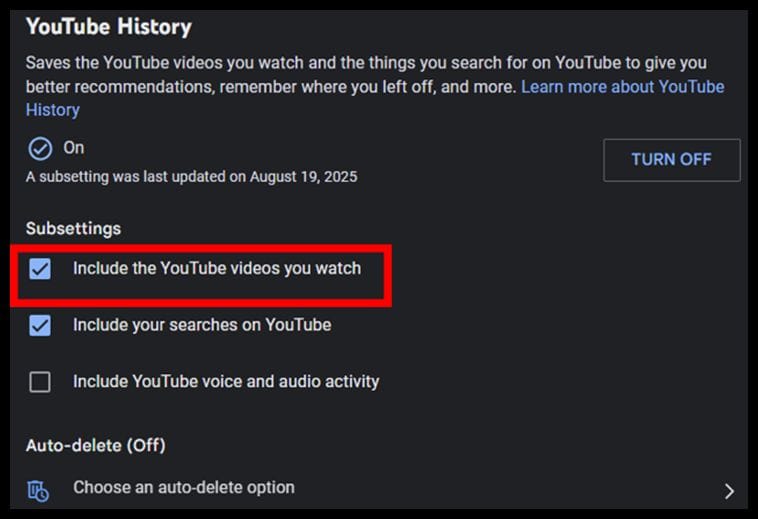
Task: Click the "Include YouTube voice and audio activity" label text
Action: (226, 382)
